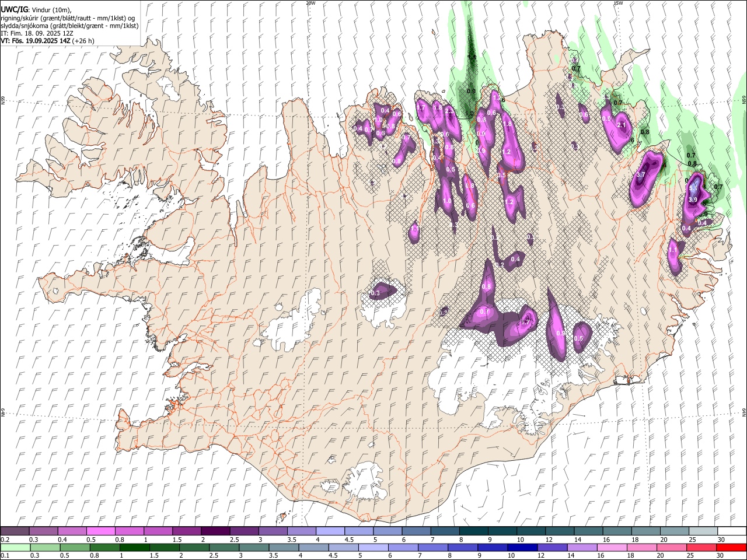Click the '2.1' precipitation value on map
This screenshot has width=747, height=560.
622,125
